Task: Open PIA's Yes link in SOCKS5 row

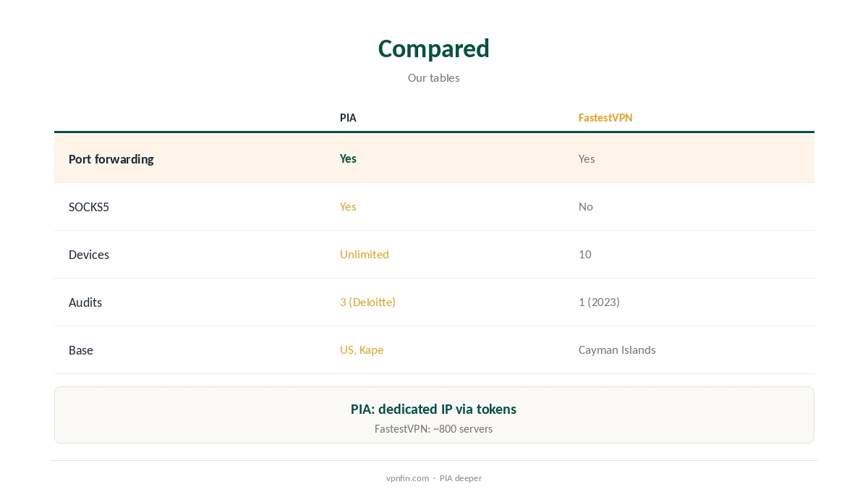Action: coord(348,206)
